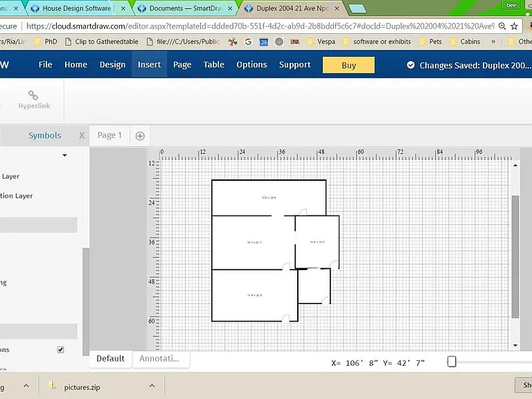Select the bottom-left room in floor plan

pyautogui.click(x=254, y=295)
